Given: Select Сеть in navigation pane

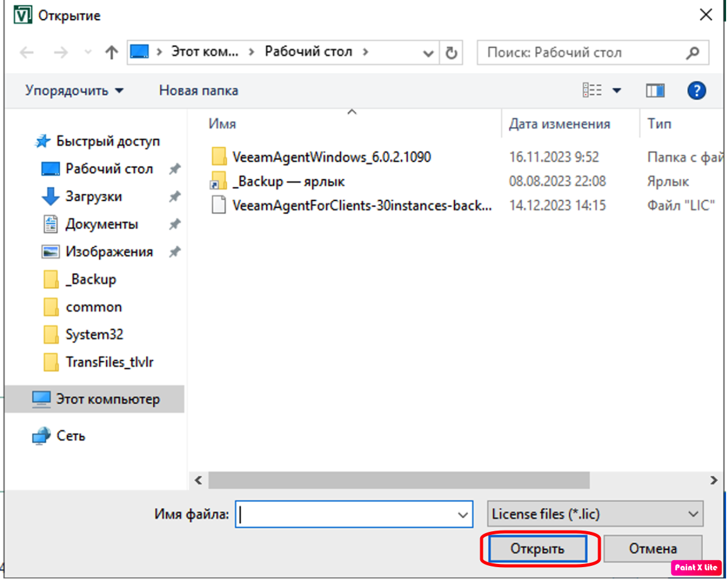Looking at the screenshot, I should [x=71, y=436].
